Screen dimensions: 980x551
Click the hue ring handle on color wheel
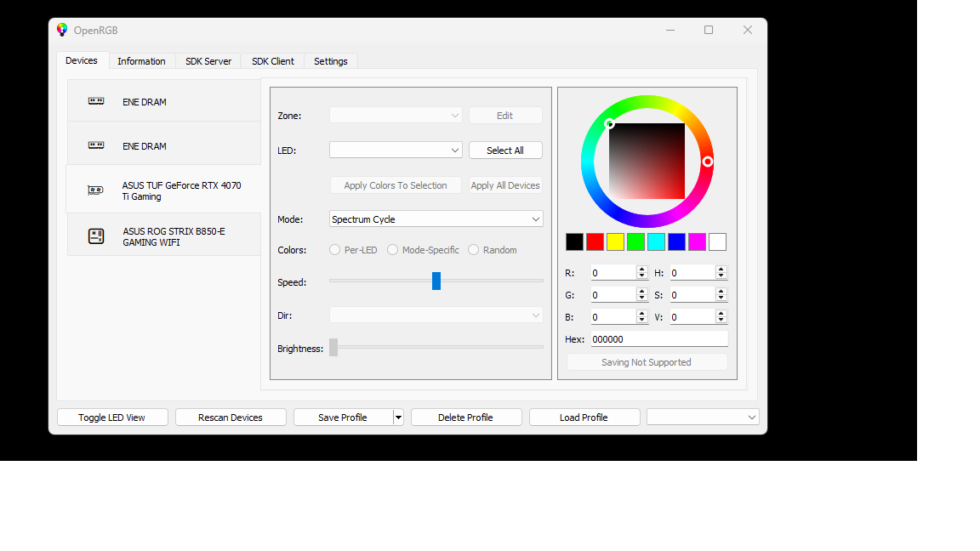pyautogui.click(x=708, y=162)
